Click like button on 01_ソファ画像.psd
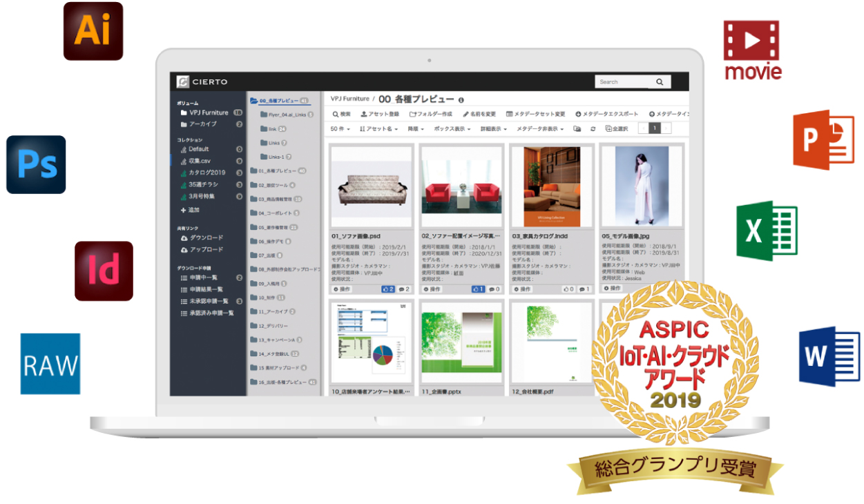Viewport: 864px width, 504px height. (388, 289)
